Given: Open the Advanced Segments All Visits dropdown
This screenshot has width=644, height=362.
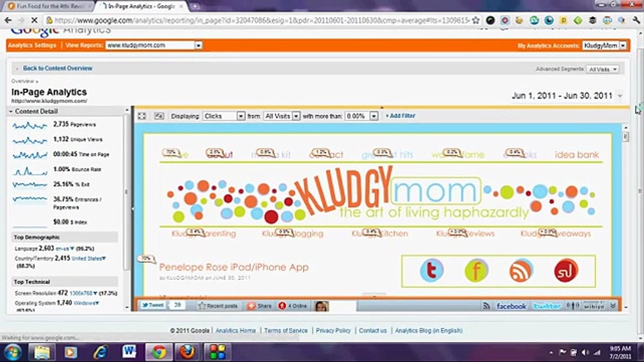Looking at the screenshot, I should tap(603, 69).
